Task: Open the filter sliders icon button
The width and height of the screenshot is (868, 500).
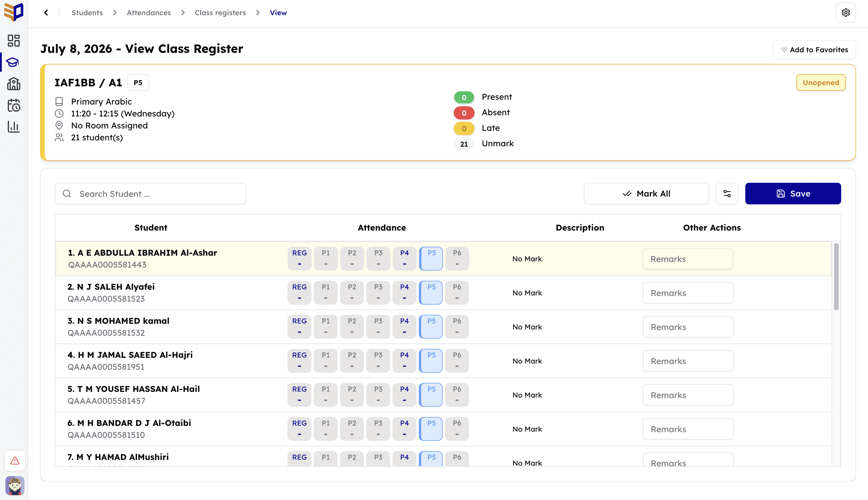Action: click(727, 194)
